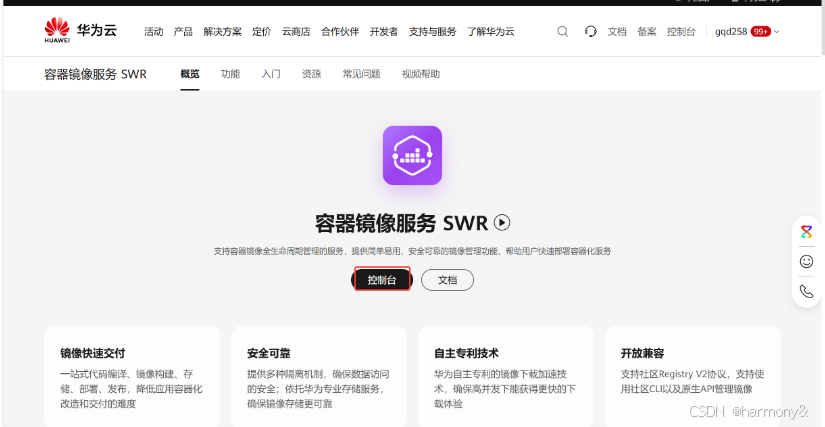This screenshot has width=825, height=427.
Task: Open the 解决方案 menu
Action: (223, 32)
